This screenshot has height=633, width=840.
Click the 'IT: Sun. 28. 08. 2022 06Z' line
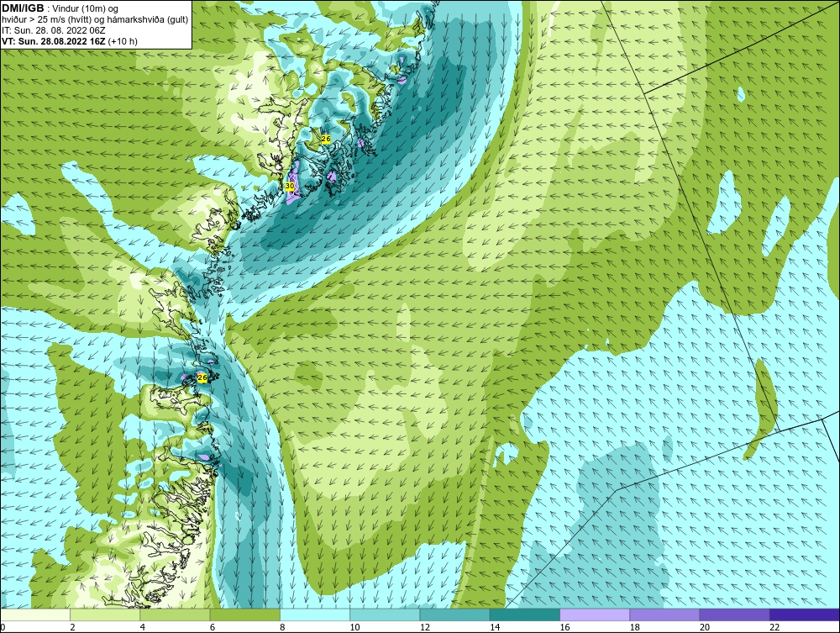(54, 30)
